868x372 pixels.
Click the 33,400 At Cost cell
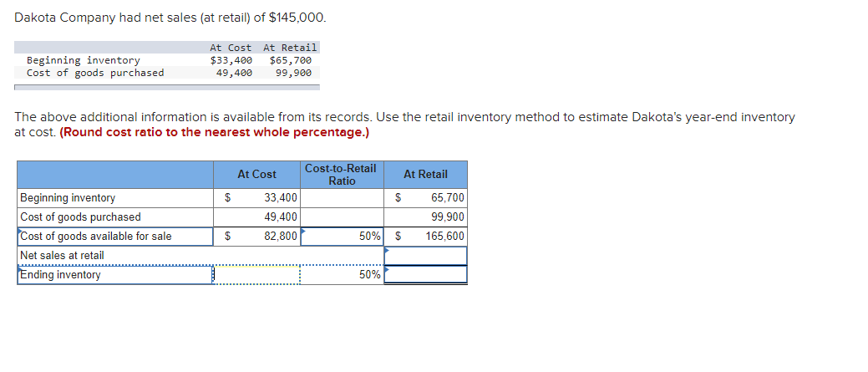pos(256,197)
